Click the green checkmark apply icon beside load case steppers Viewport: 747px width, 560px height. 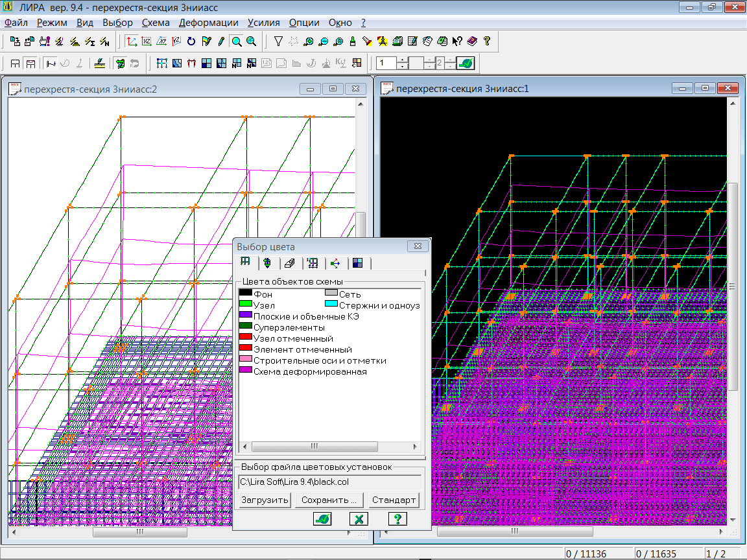point(466,63)
